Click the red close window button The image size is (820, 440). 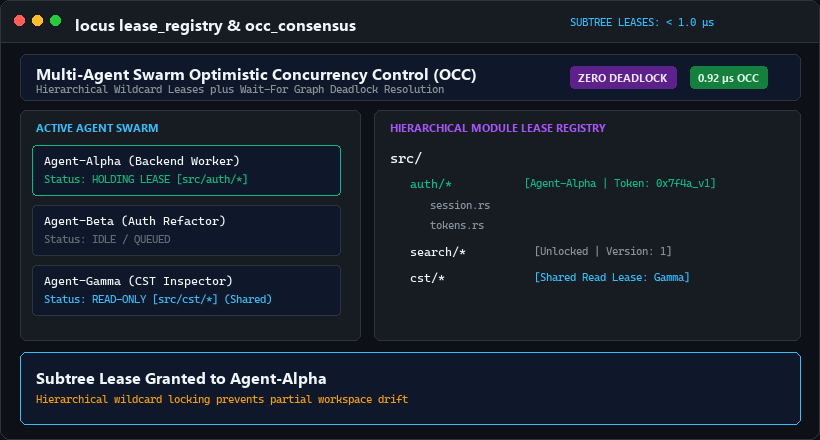click(x=19, y=21)
